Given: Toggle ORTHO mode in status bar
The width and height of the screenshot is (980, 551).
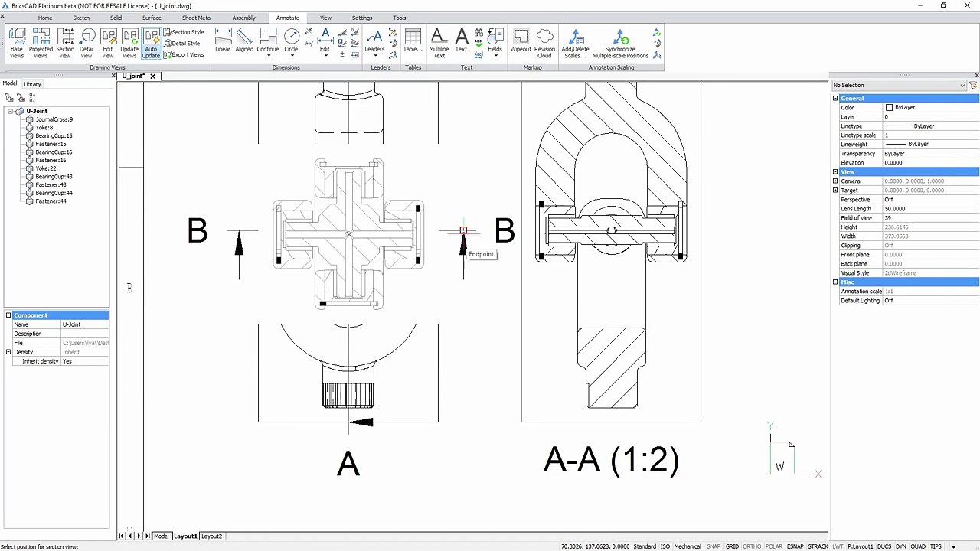Looking at the screenshot, I should pyautogui.click(x=752, y=546).
